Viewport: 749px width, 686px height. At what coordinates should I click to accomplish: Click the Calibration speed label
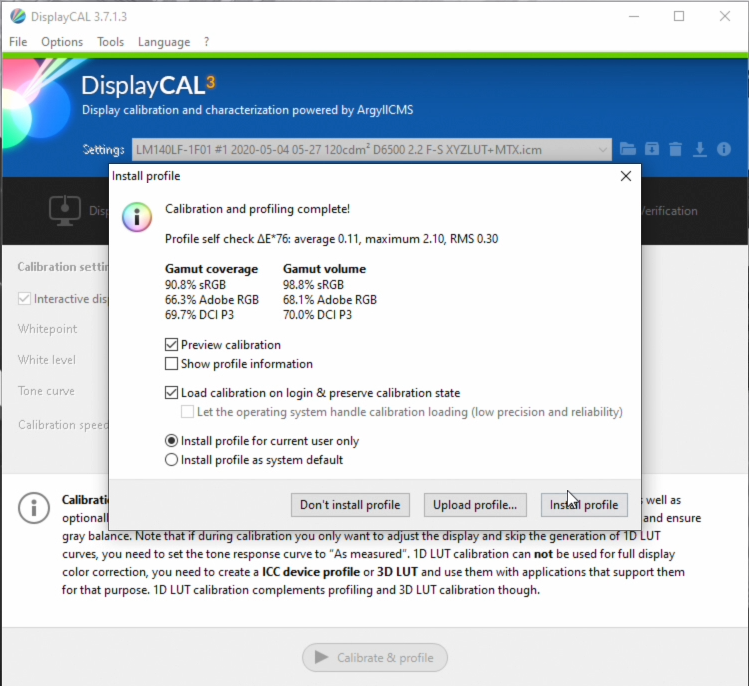click(63, 425)
